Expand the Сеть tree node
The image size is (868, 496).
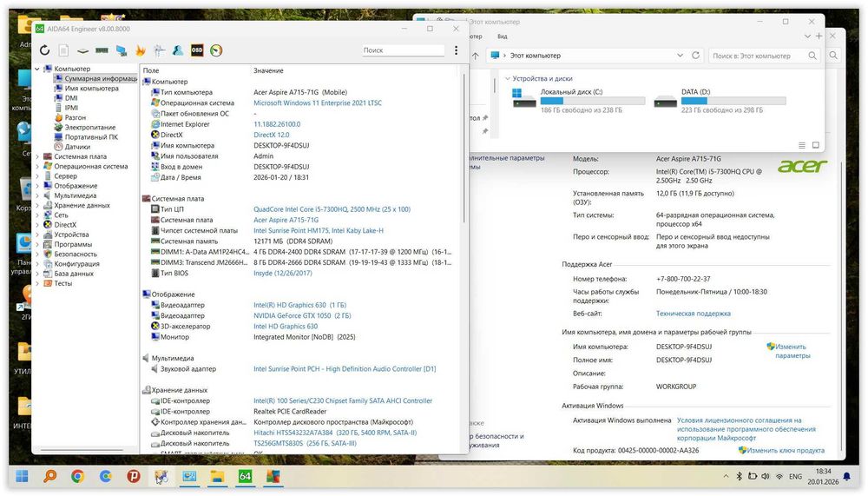(37, 215)
